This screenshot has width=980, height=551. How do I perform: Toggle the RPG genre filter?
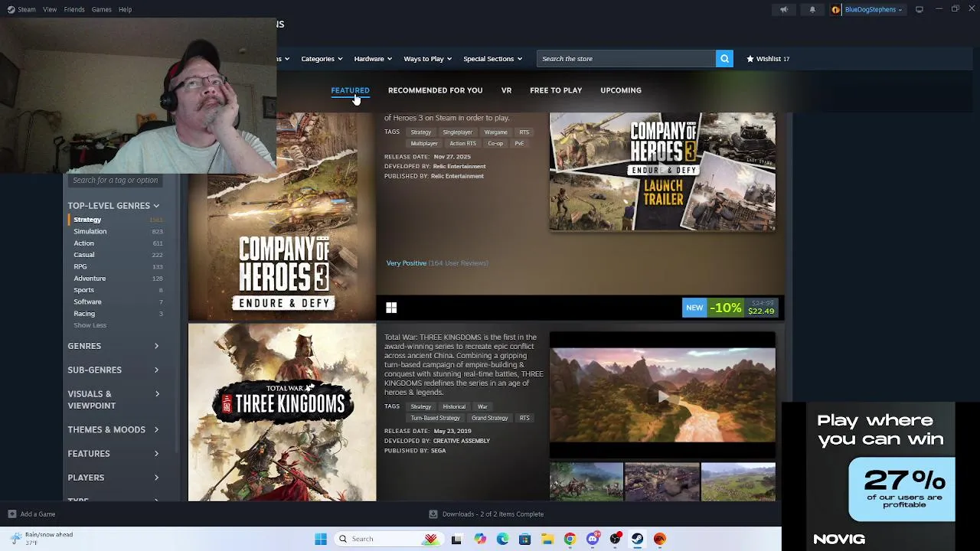(x=116, y=266)
